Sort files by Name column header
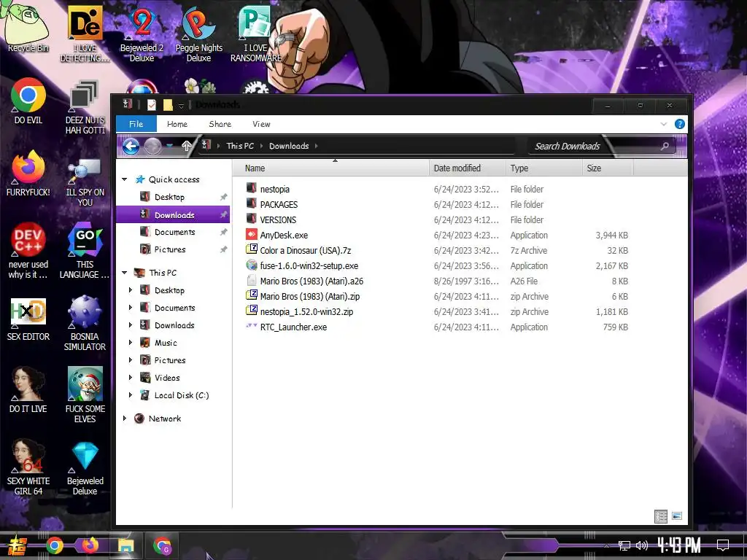The width and height of the screenshot is (747, 560). pos(331,168)
